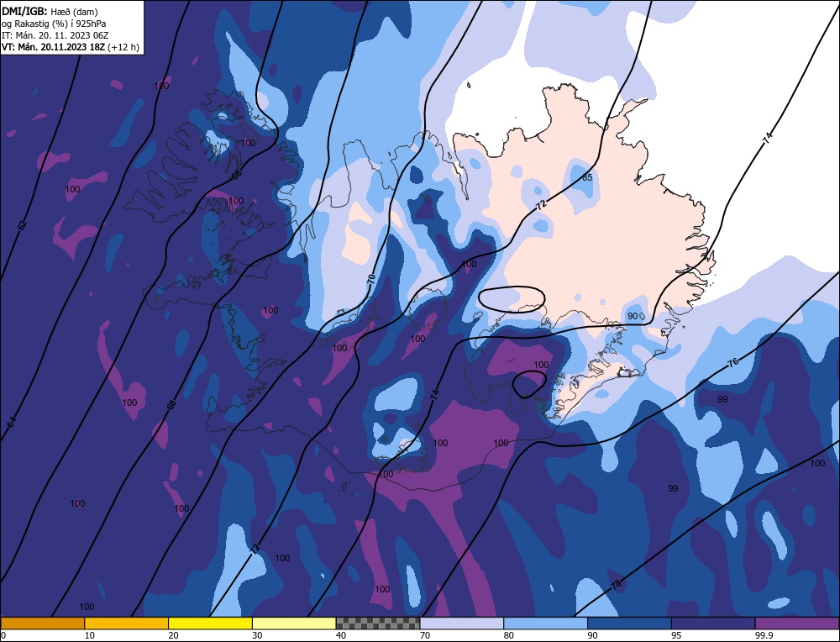The image size is (840, 642).
Task: Click the '(+12 h)' forecast offset text
Action: tap(123, 47)
